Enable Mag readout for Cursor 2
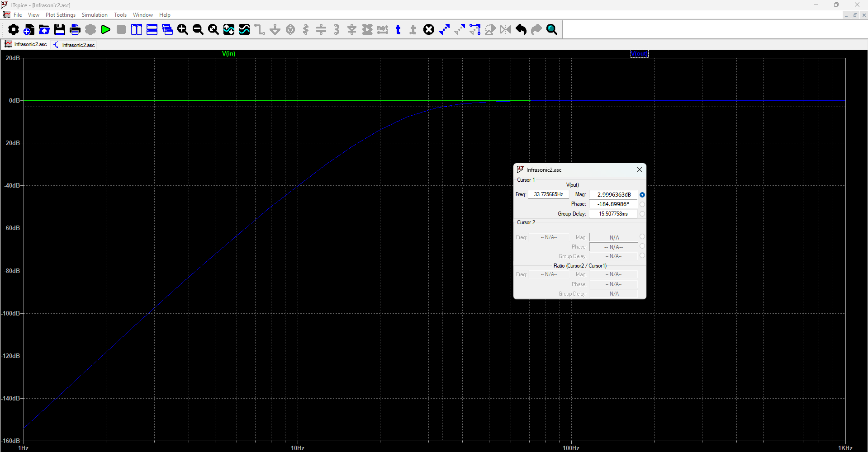The image size is (868, 452). coord(642,236)
